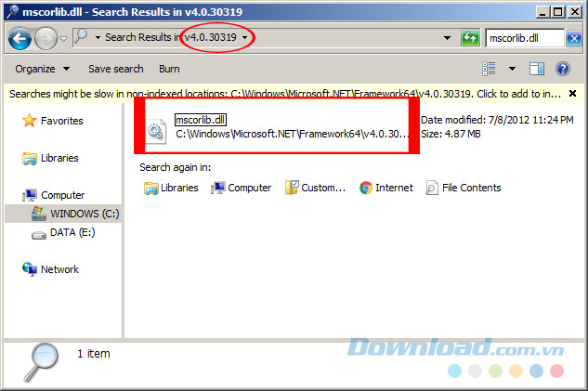588x391 pixels.
Task: Click the WINDOWS (C:) drive icon
Action: [39, 214]
